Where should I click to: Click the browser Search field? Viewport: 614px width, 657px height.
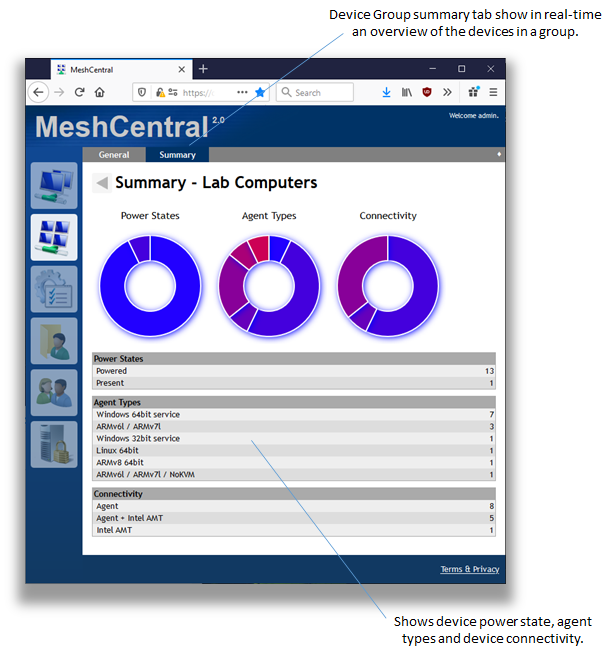coord(315,92)
